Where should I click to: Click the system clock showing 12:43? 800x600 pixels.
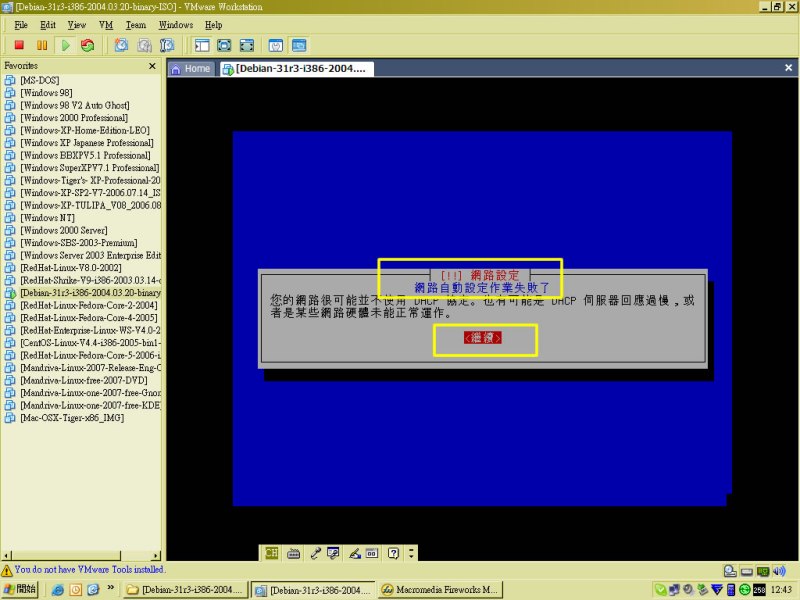pyautogui.click(x=781, y=590)
